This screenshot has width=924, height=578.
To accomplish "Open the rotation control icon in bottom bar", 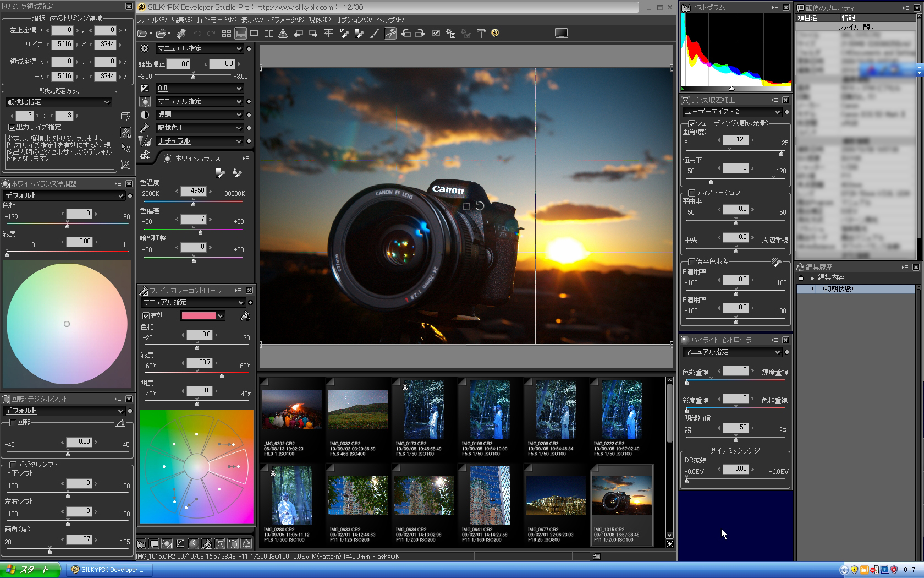I will coord(233,544).
